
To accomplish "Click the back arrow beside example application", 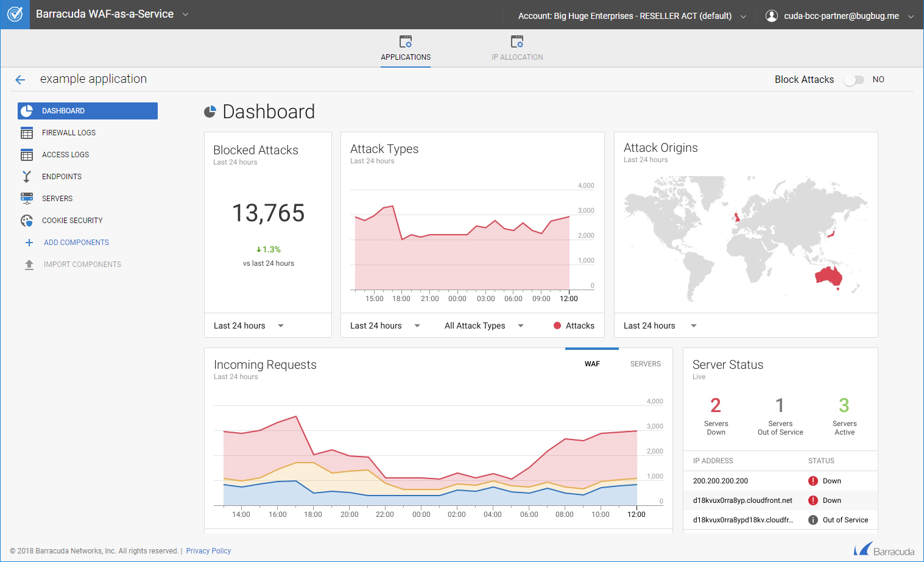I will pos(20,80).
